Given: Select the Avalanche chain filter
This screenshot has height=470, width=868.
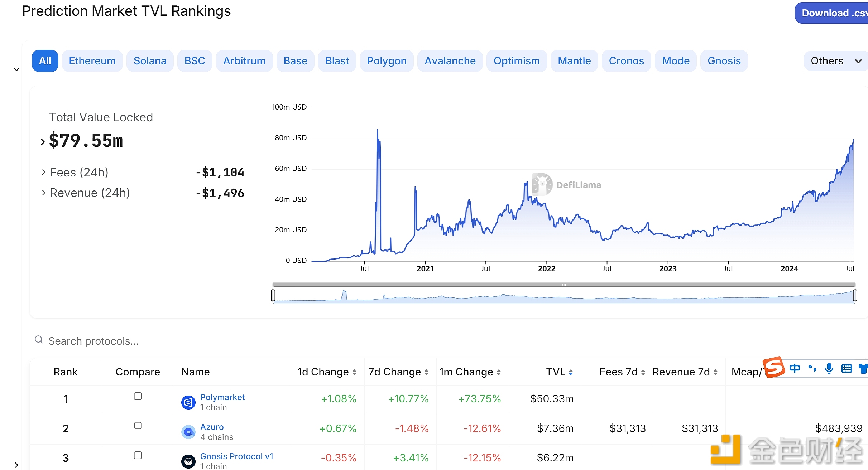Looking at the screenshot, I should click(x=450, y=61).
